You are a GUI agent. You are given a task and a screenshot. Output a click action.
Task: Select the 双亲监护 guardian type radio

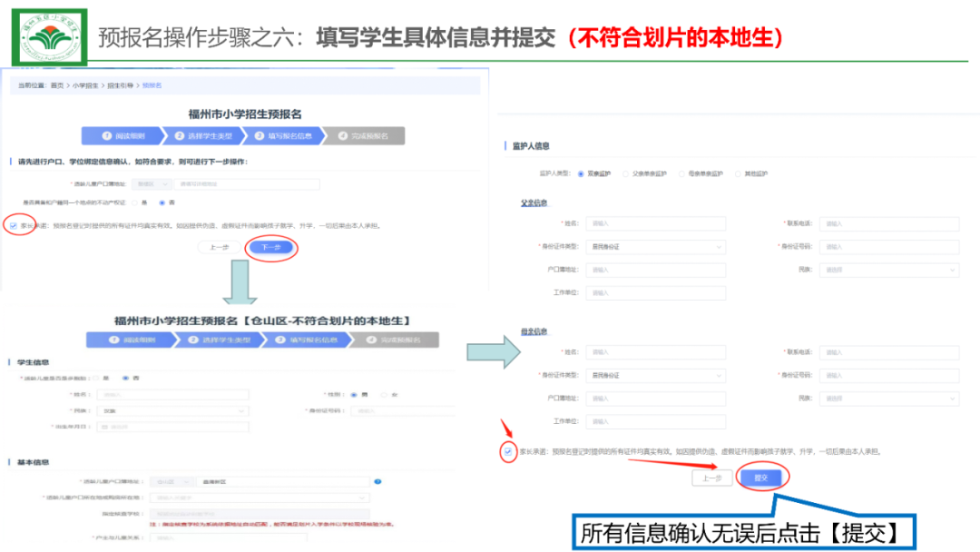582,172
